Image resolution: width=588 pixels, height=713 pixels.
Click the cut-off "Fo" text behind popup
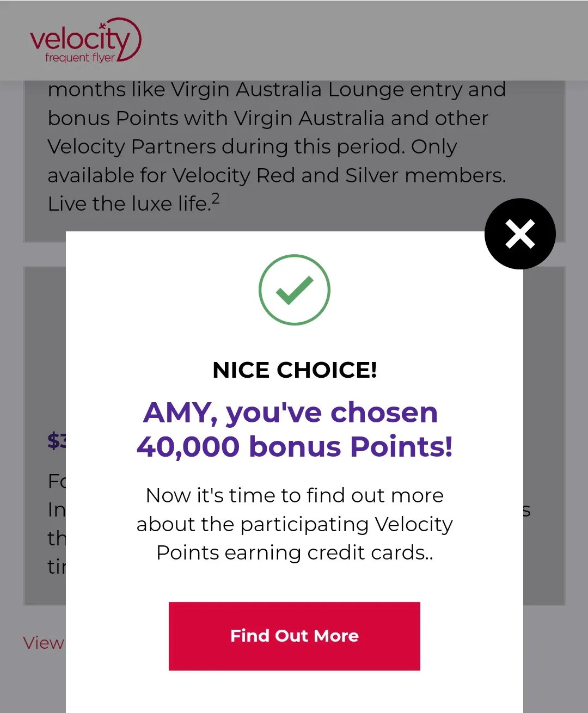coord(56,481)
